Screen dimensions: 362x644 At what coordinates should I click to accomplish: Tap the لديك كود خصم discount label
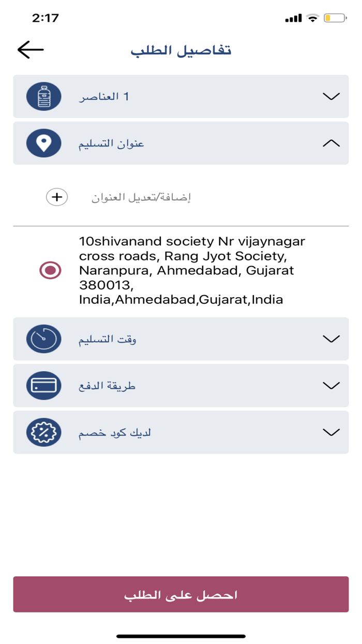115,432
